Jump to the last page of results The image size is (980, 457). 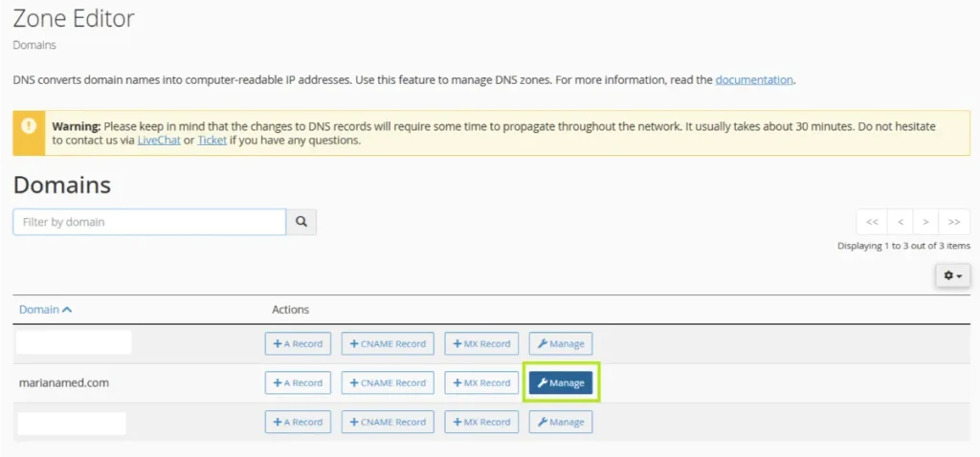(953, 222)
